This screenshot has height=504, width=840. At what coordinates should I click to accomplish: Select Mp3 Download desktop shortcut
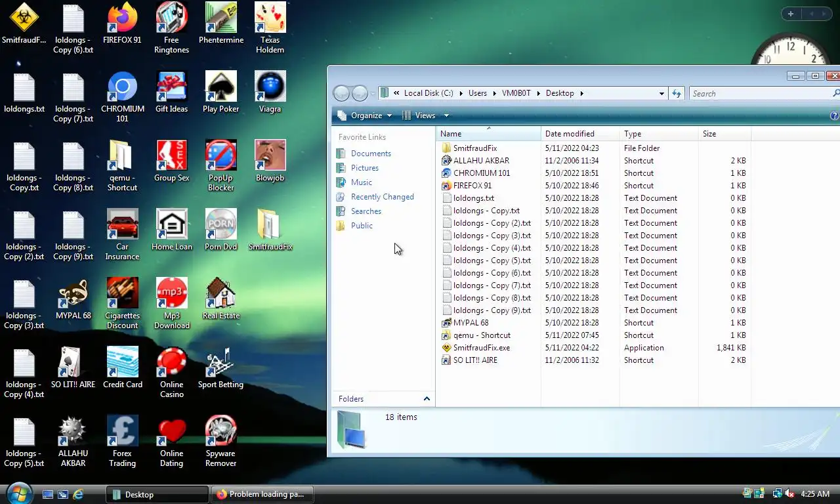coord(171,304)
